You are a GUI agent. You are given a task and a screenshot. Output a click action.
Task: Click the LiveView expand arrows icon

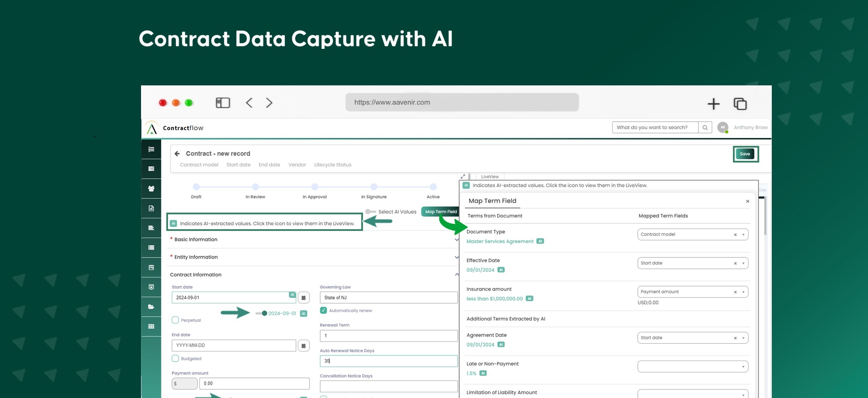[463, 177]
